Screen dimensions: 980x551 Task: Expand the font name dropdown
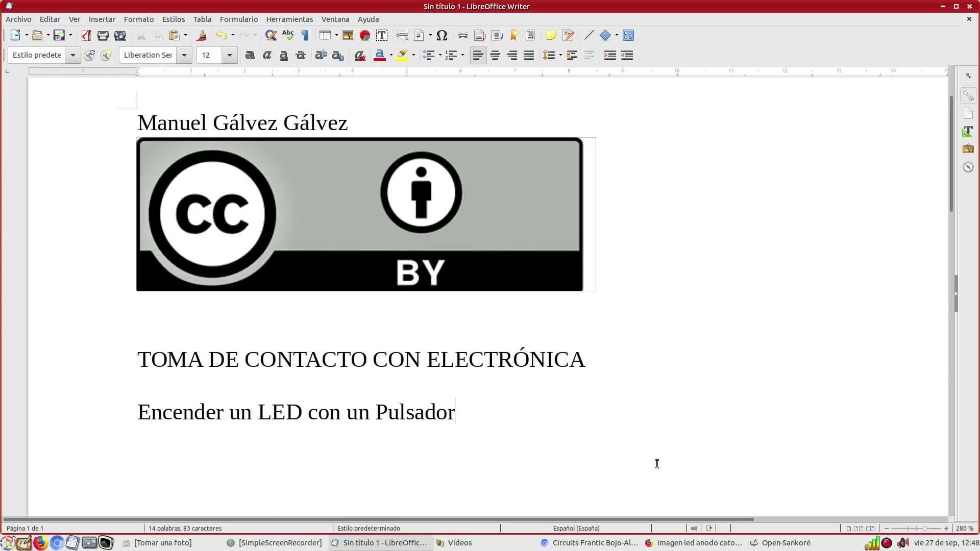tap(184, 55)
